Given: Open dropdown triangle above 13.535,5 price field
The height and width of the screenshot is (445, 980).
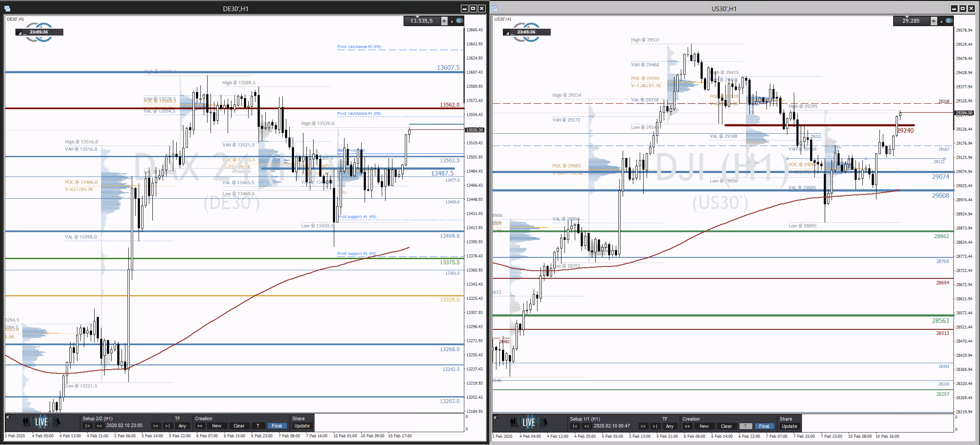Looking at the screenshot, I should tap(417, 17).
